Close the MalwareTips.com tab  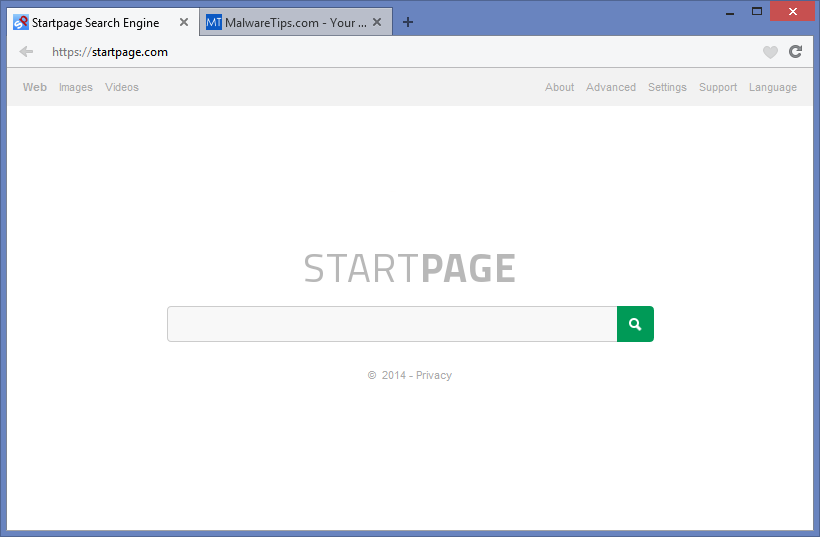377,22
